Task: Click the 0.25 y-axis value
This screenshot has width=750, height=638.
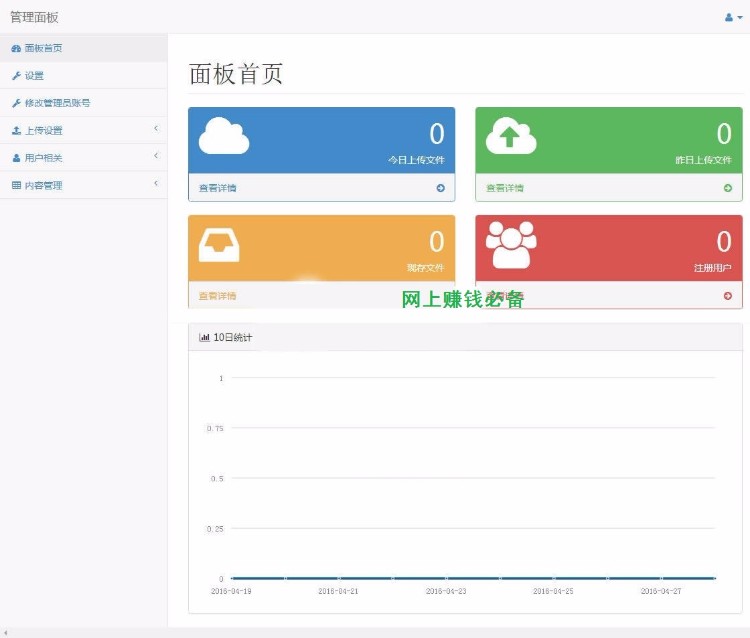Action: [x=215, y=528]
